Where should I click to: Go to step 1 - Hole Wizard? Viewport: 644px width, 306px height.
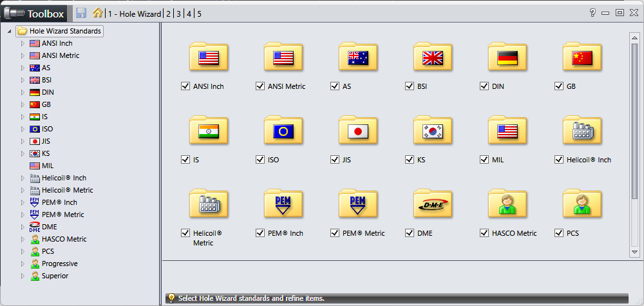135,14
